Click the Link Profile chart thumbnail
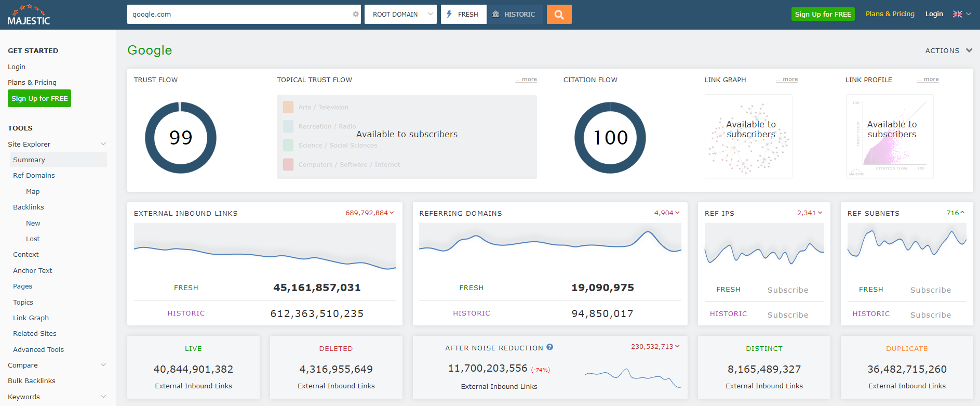 coord(890,136)
